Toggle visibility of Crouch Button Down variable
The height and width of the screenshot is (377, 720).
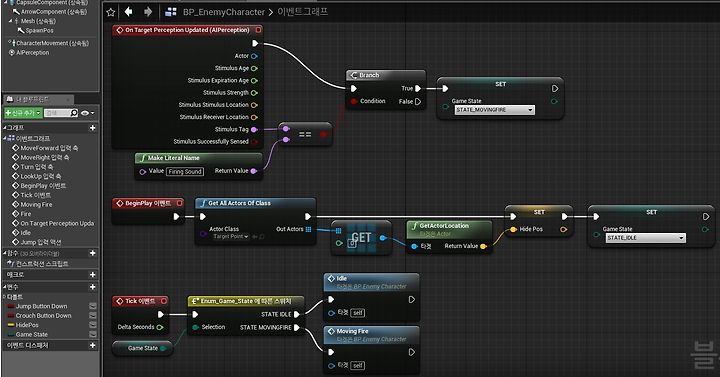92,315
